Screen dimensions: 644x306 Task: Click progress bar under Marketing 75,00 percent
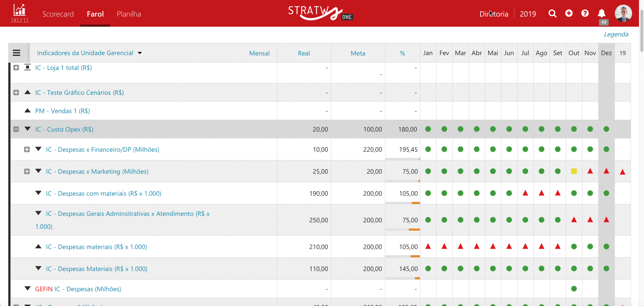click(403, 181)
